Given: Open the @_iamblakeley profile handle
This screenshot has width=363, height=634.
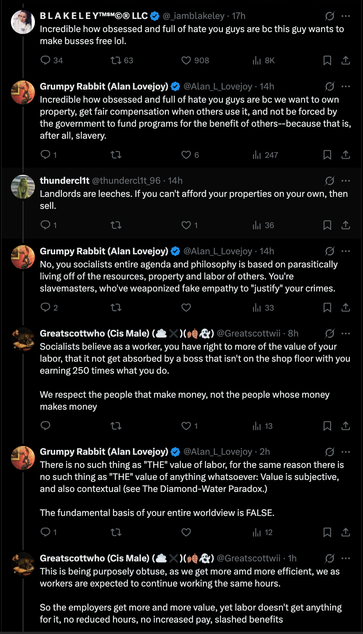Looking at the screenshot, I should pyautogui.click(x=193, y=16).
